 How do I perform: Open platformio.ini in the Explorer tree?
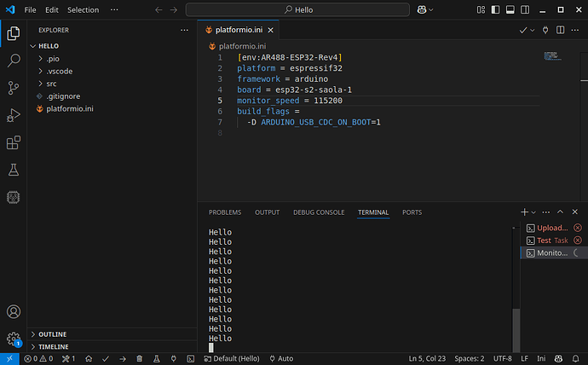point(112,108)
